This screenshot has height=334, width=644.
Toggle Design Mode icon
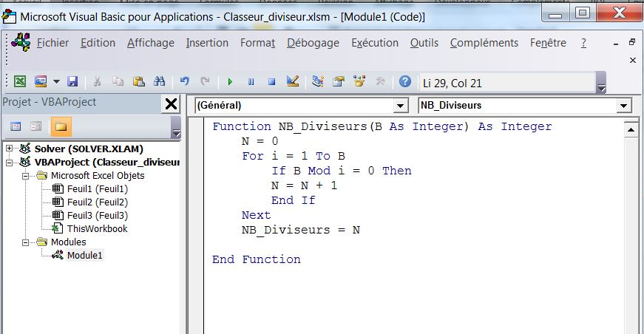click(292, 82)
